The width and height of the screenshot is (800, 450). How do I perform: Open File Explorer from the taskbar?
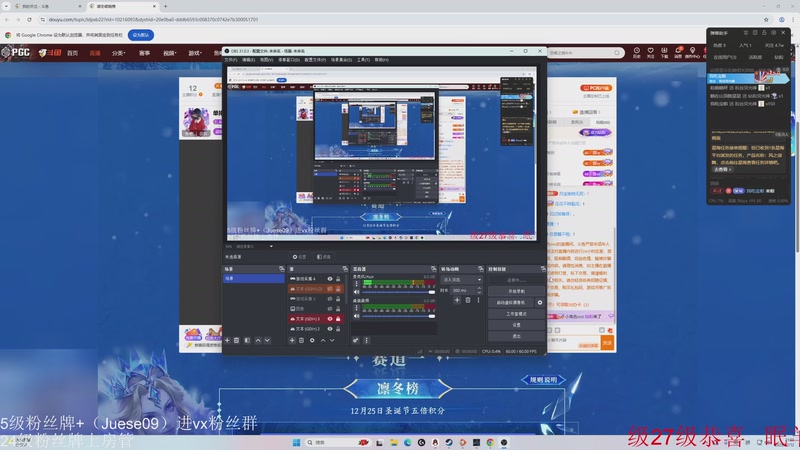click(394, 442)
